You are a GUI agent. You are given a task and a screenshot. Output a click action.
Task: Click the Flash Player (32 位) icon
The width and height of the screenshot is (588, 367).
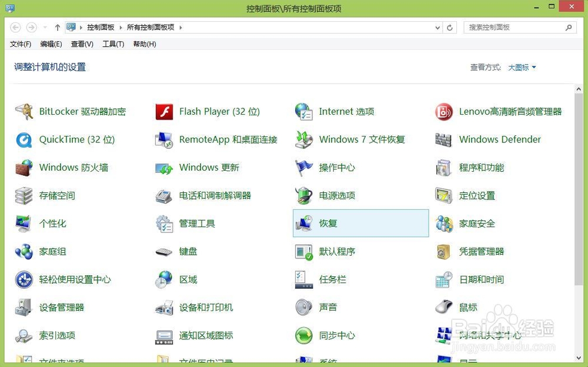tap(164, 112)
